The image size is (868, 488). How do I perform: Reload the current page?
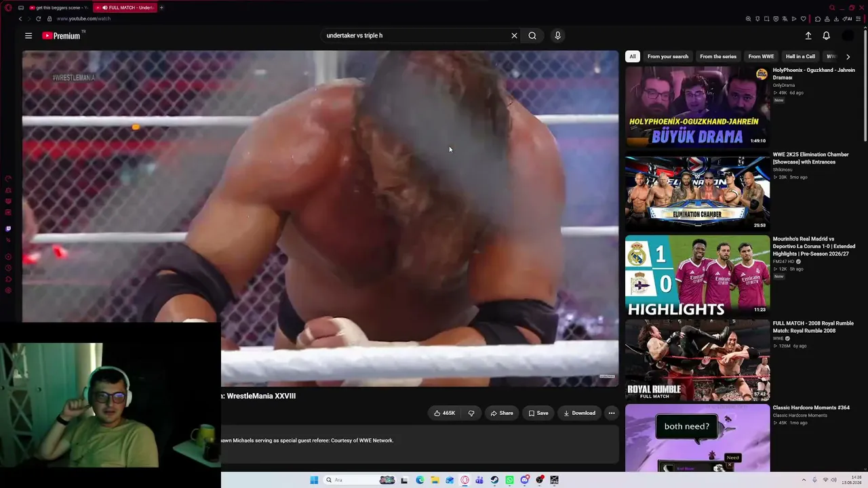pyautogui.click(x=38, y=18)
